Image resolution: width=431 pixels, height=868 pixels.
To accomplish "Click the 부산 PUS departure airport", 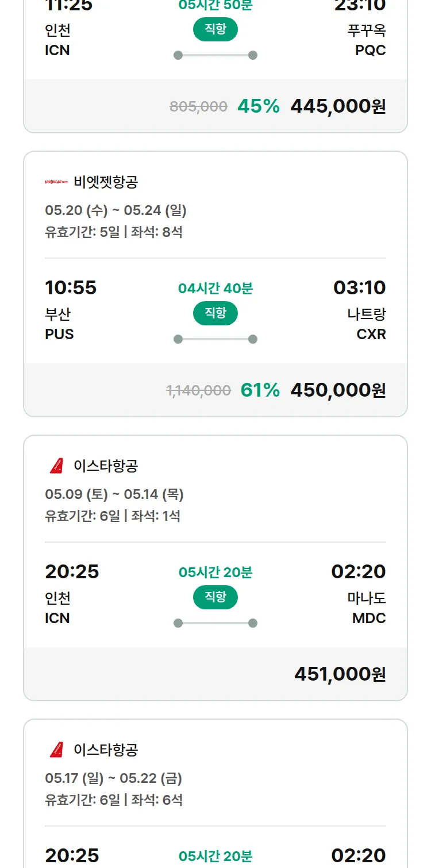I will click(59, 324).
